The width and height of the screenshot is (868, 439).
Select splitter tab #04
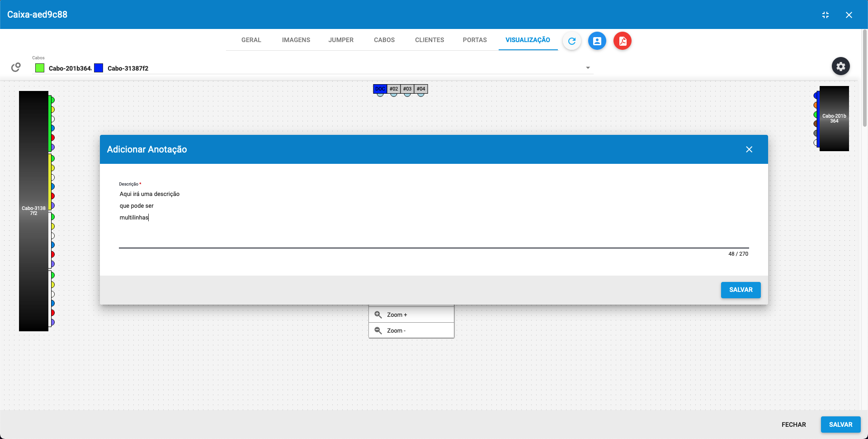420,89
